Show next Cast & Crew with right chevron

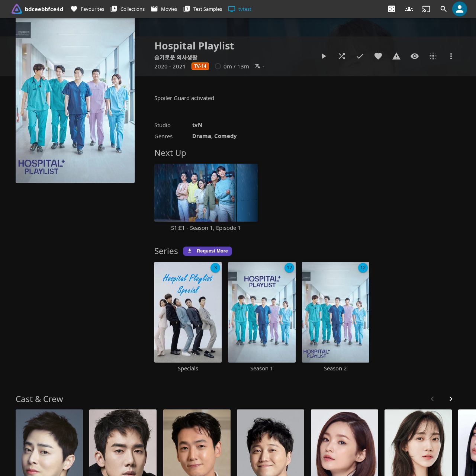(451, 399)
